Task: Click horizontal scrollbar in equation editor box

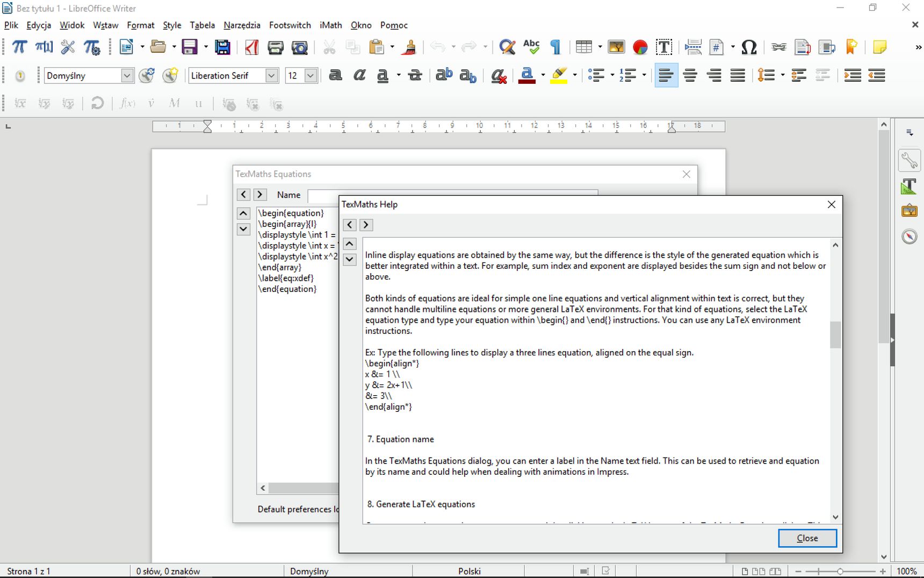Action: (x=298, y=488)
